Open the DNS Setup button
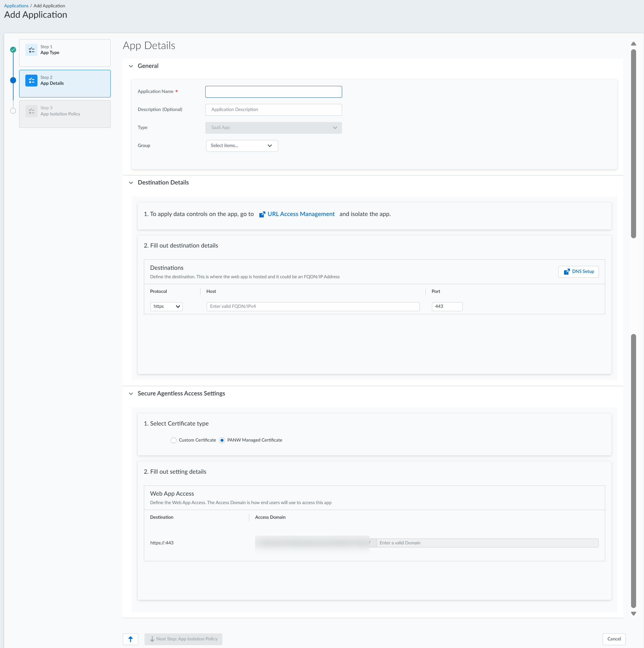The height and width of the screenshot is (648, 644). pos(579,272)
